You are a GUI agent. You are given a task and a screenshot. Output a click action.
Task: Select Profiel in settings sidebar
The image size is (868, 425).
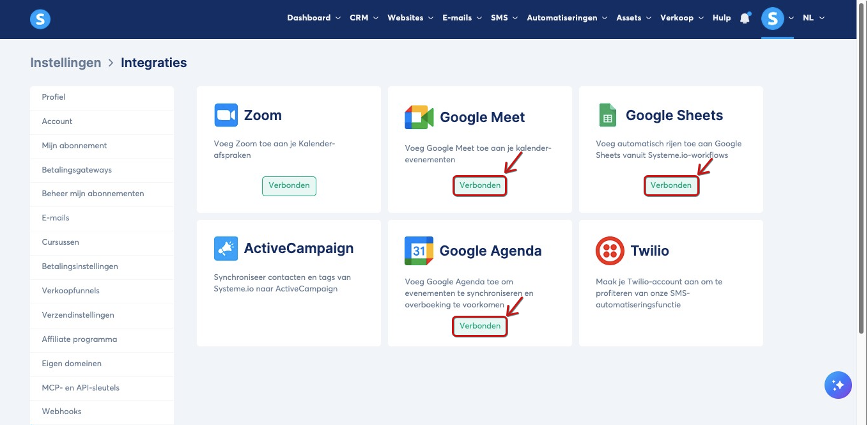102,97
